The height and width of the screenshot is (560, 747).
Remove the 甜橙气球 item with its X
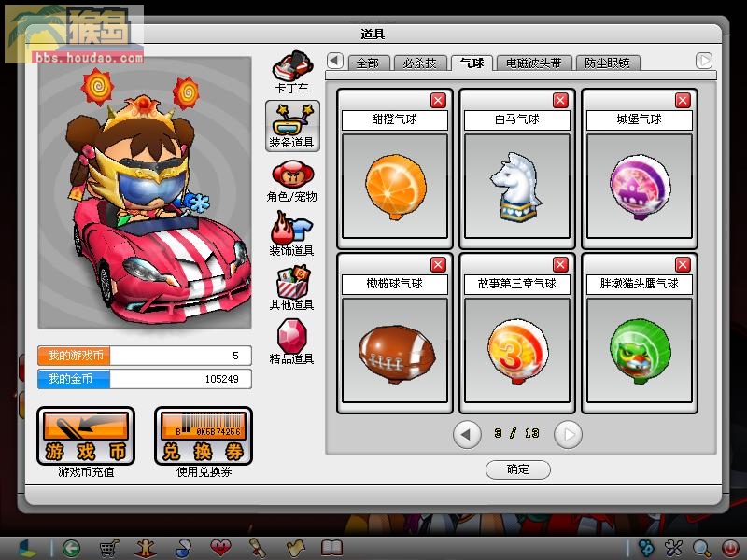pyautogui.click(x=438, y=101)
